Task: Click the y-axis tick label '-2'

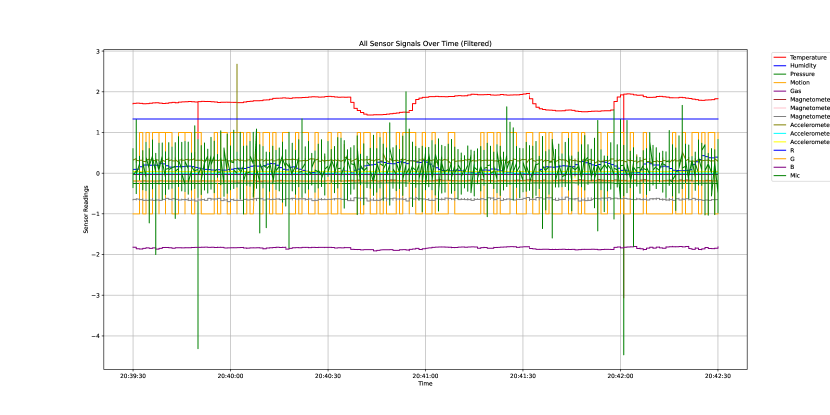Action: pyautogui.click(x=96, y=255)
